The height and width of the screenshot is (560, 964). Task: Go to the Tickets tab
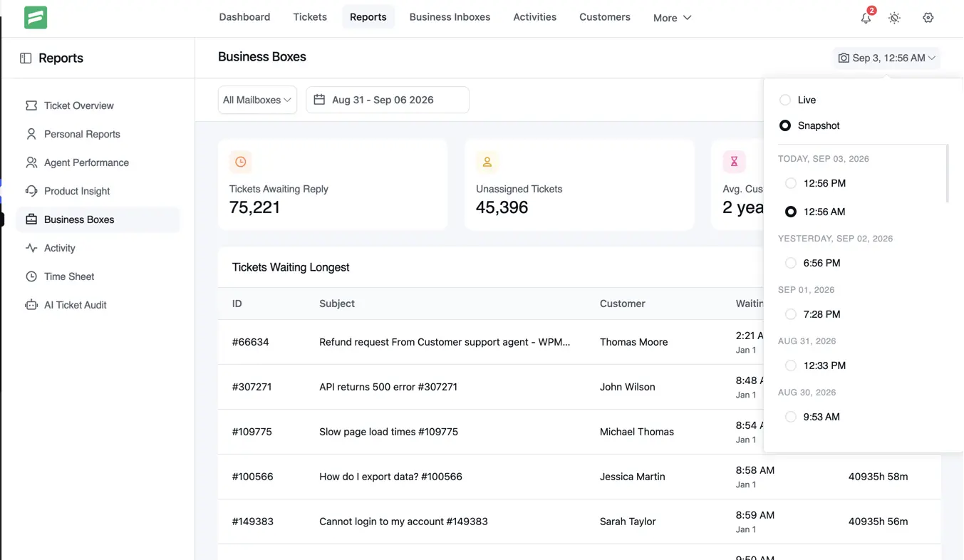pyautogui.click(x=310, y=17)
